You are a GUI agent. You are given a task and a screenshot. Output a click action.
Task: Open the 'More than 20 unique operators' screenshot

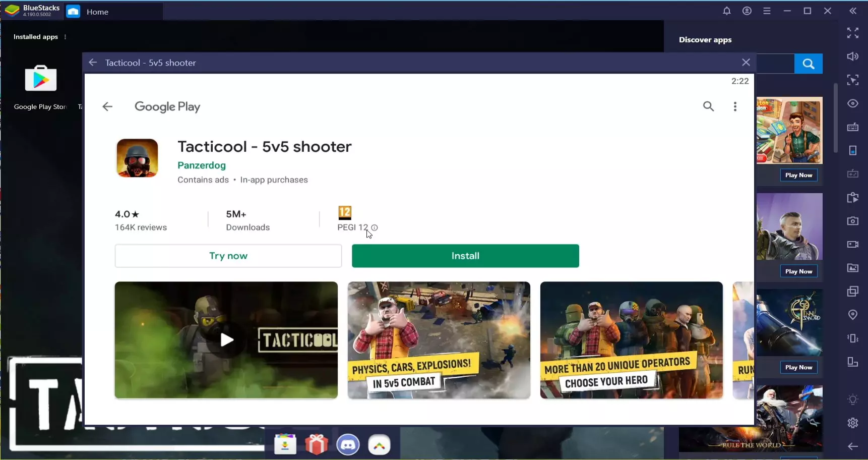[x=631, y=340]
